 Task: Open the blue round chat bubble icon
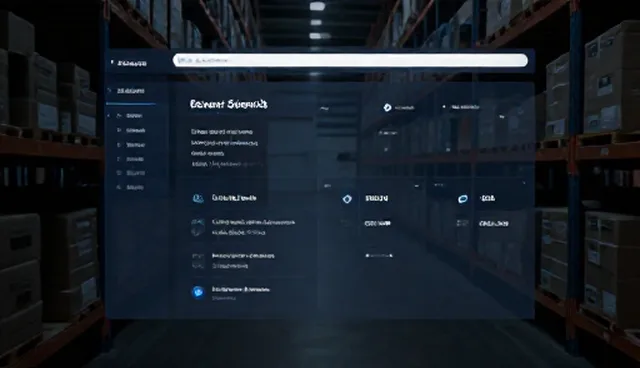click(198, 292)
